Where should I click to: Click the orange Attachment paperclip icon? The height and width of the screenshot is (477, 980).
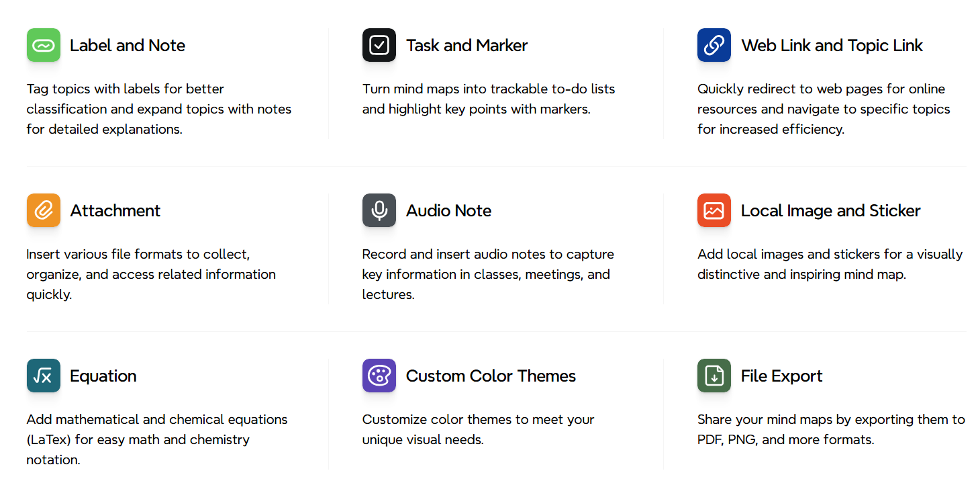click(44, 210)
